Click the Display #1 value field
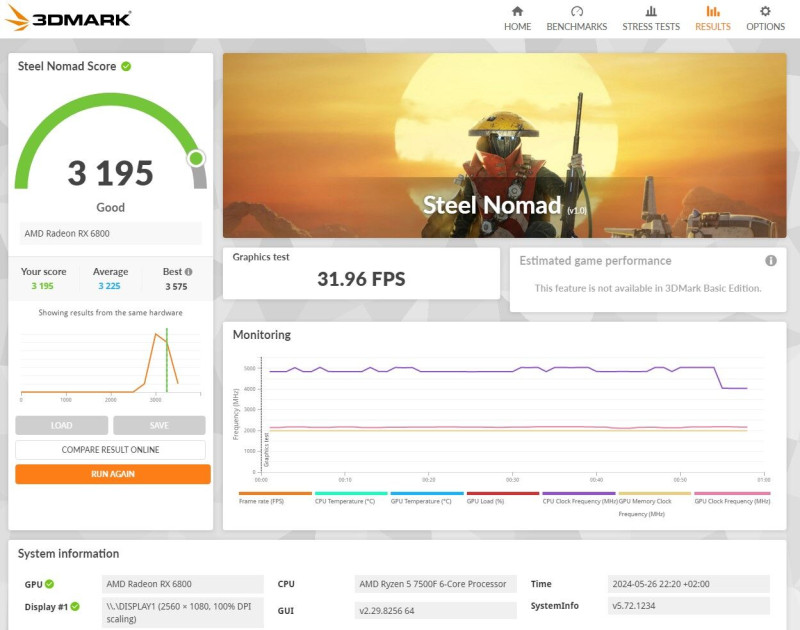 pyautogui.click(x=183, y=613)
